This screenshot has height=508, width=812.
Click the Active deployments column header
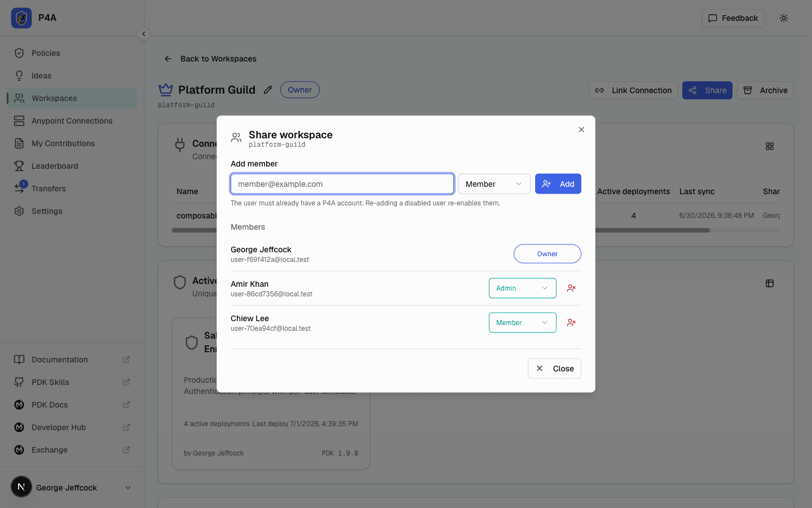tap(634, 191)
